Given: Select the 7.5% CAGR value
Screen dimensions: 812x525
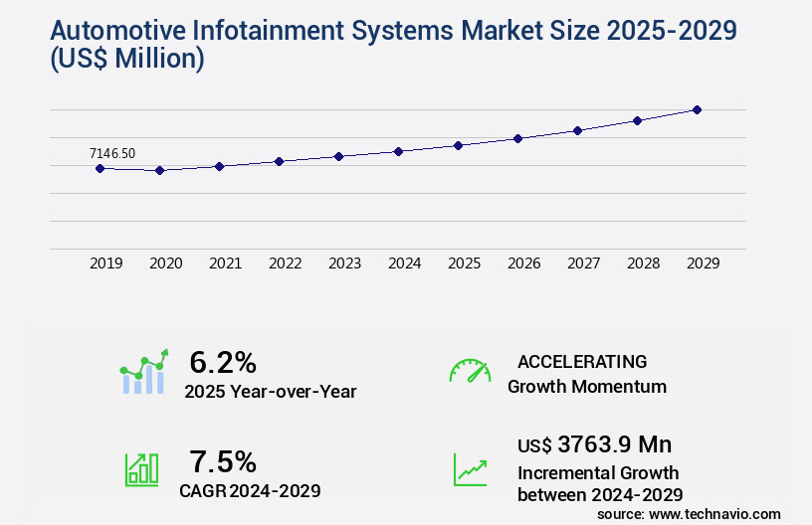Looking at the screenshot, I should [x=223, y=461].
